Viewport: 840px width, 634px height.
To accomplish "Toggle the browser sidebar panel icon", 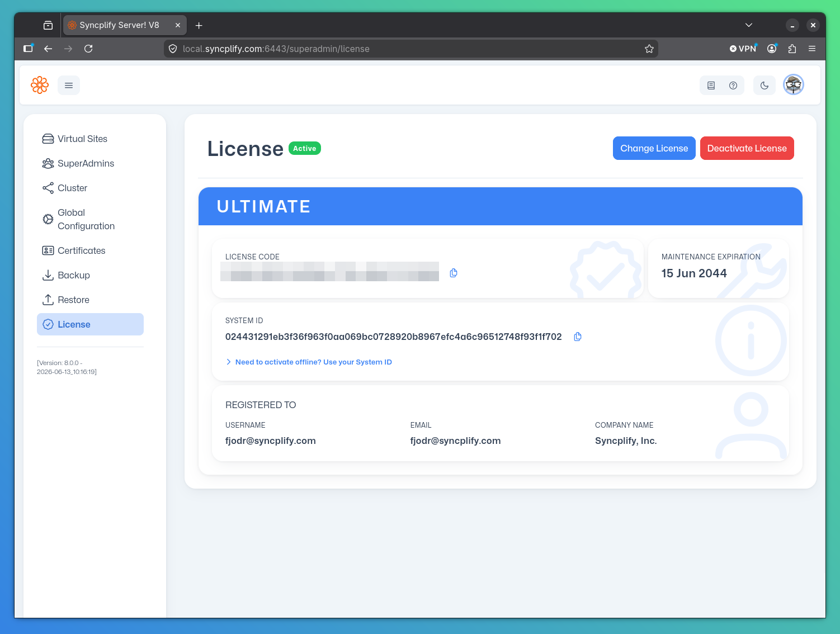I will (28, 49).
